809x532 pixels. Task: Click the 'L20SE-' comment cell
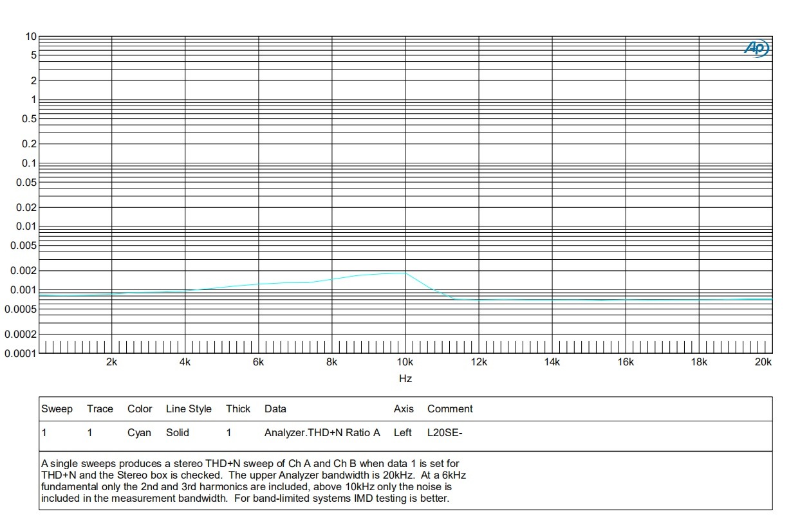point(445,433)
